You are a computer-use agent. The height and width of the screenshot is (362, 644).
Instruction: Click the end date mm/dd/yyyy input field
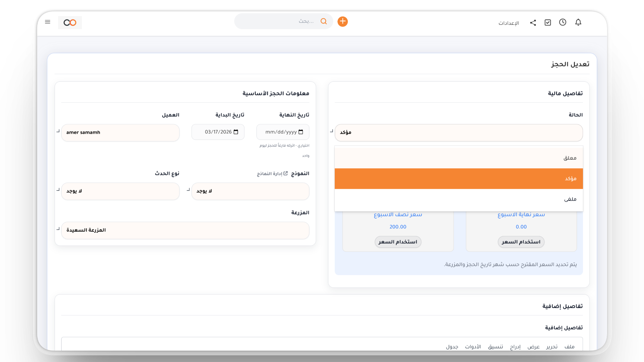point(282,132)
